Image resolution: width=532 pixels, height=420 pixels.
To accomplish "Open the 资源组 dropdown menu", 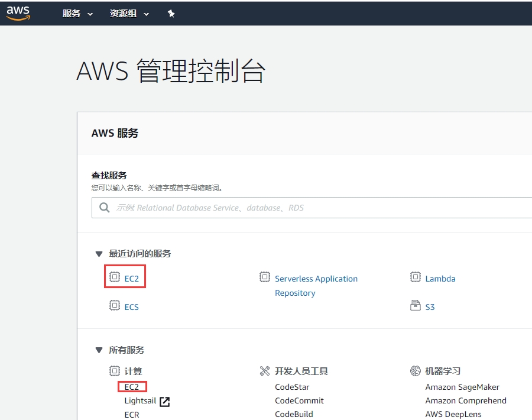I will (x=129, y=14).
